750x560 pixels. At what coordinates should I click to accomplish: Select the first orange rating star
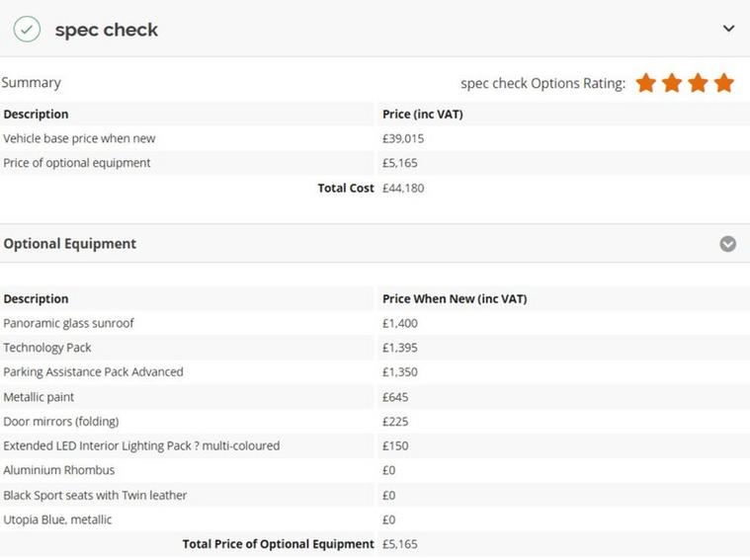tap(645, 83)
